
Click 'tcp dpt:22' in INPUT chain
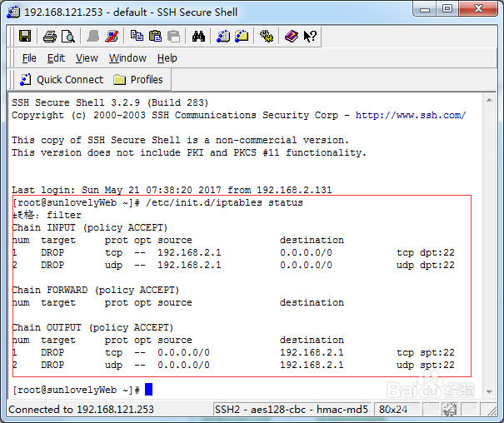click(x=426, y=253)
